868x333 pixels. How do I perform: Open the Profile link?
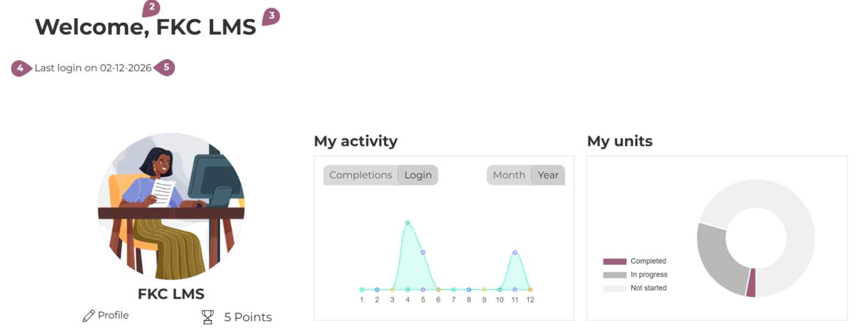tap(113, 315)
